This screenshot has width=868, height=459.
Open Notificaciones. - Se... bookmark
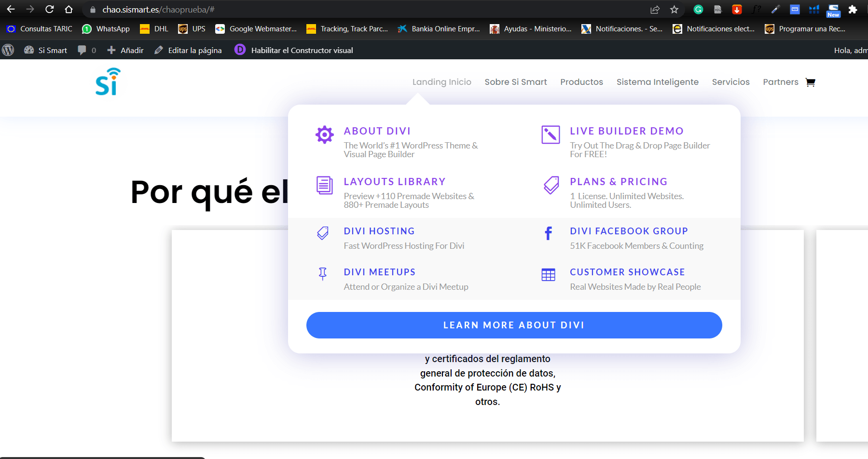(x=622, y=29)
